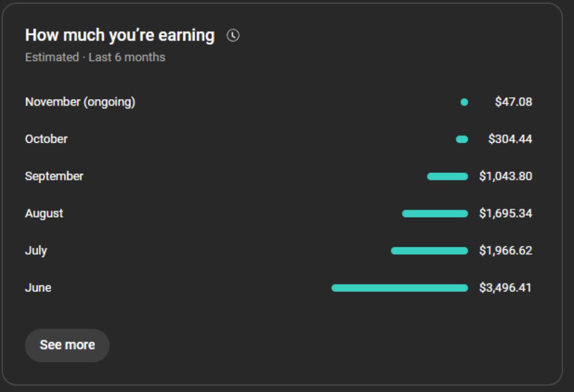Screen dimensions: 574x392
Task: Click the June earnings bar
Action: 400,288
